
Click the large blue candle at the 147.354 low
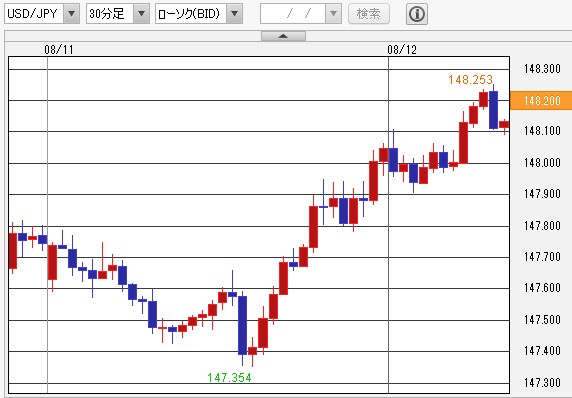pos(242,325)
